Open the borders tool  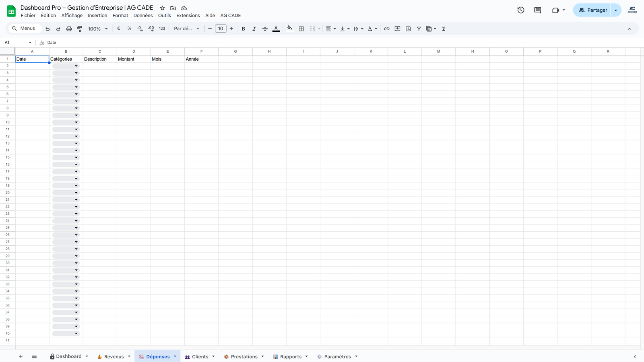pyautogui.click(x=301, y=29)
